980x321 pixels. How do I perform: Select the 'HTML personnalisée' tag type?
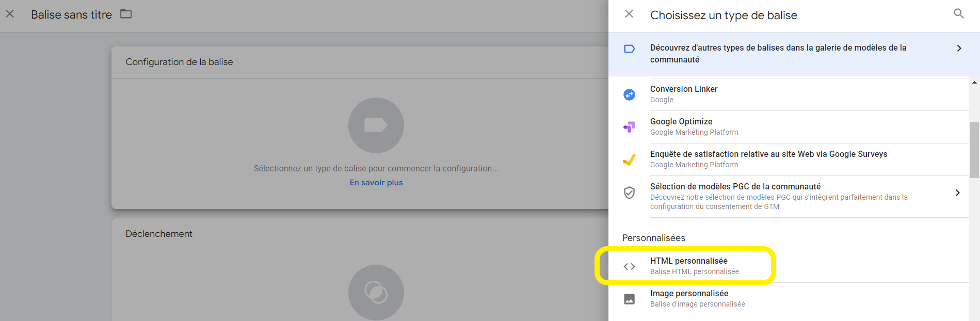tap(689, 261)
